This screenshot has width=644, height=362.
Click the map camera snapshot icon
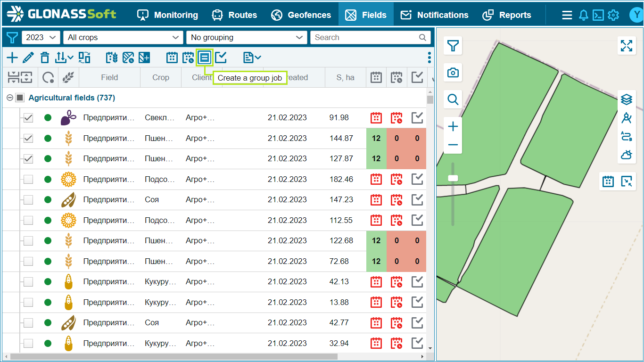pyautogui.click(x=453, y=73)
